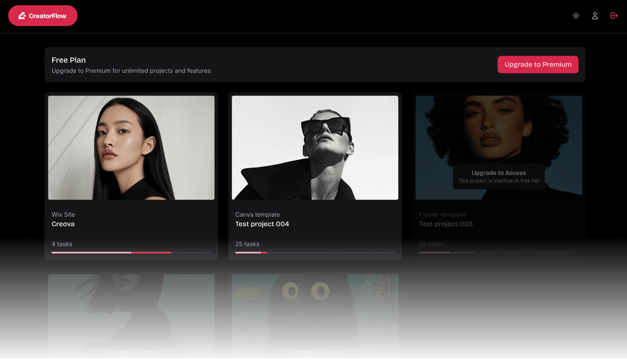
Task: Toggle light mode with the sun icon
Action: (x=576, y=16)
